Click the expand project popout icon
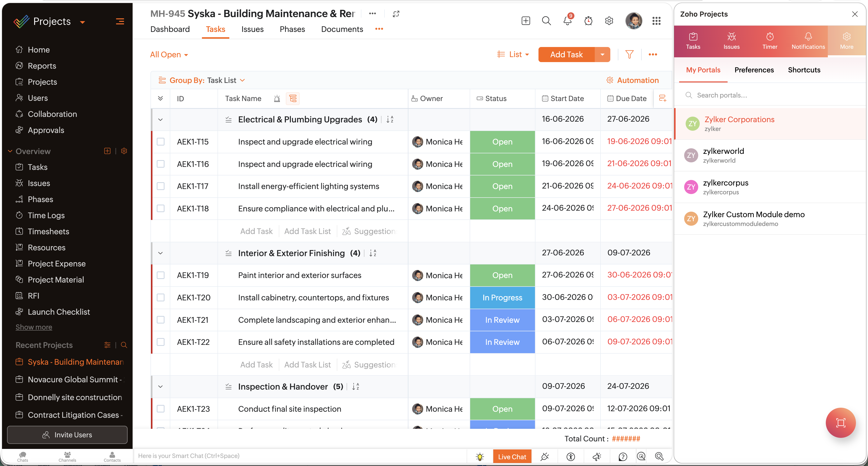This screenshot has width=868, height=466. pyautogui.click(x=396, y=14)
